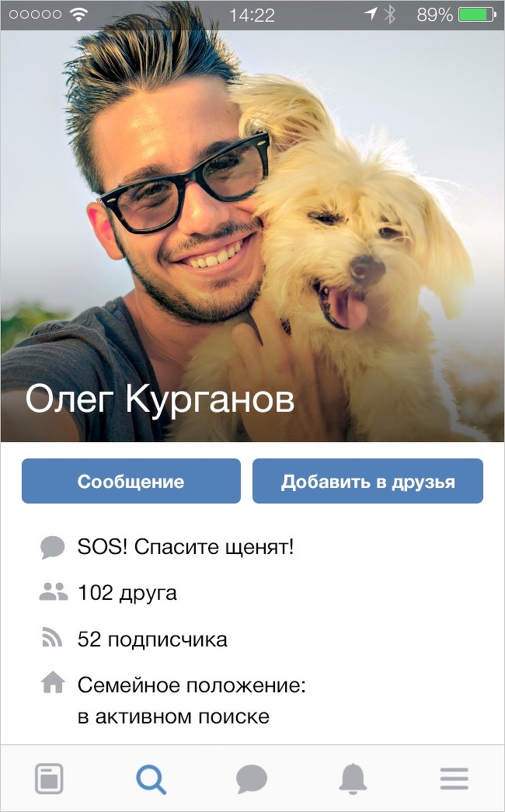Screen dimensions: 505x812
Task: Send message with Сообщение button
Action: pyautogui.click(x=131, y=481)
